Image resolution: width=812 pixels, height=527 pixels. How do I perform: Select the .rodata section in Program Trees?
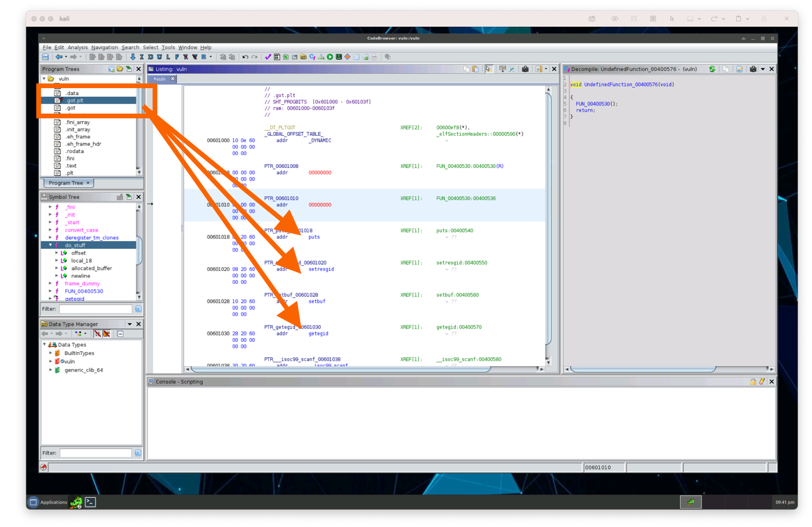pyautogui.click(x=74, y=151)
